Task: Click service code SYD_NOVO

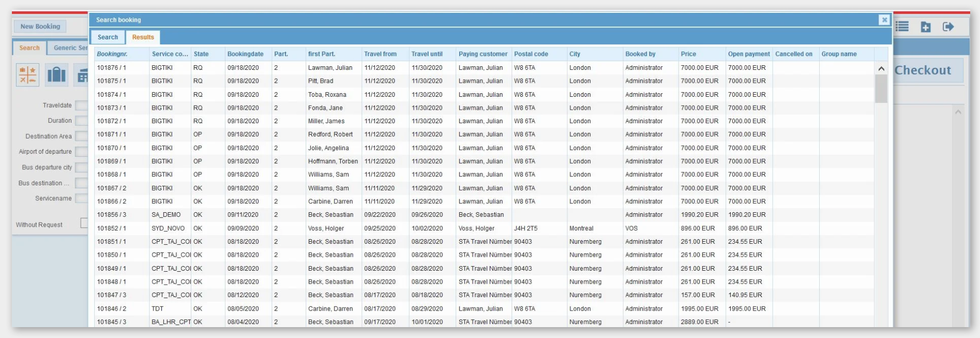Action: 168,228
